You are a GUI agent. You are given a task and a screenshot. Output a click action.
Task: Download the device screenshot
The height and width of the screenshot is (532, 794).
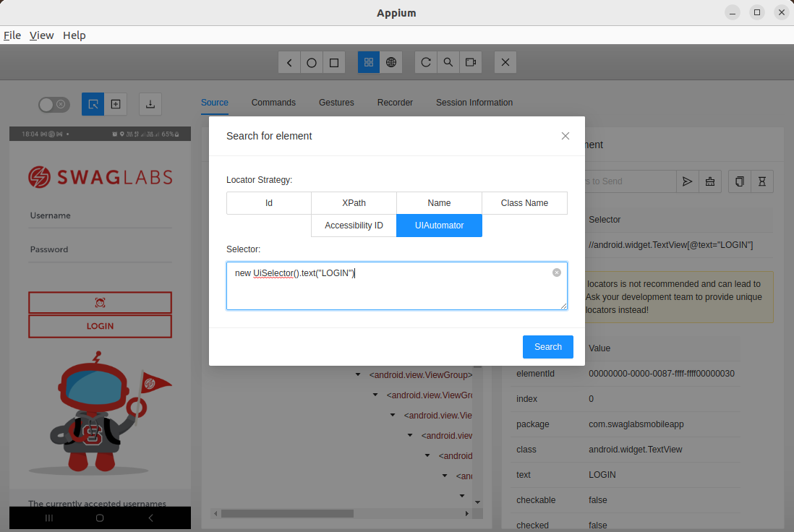tap(150, 103)
